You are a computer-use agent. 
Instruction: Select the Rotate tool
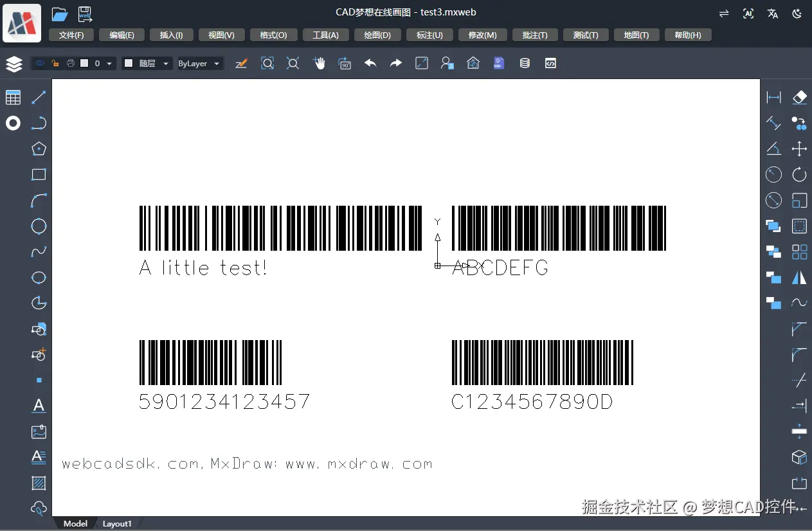tap(799, 175)
